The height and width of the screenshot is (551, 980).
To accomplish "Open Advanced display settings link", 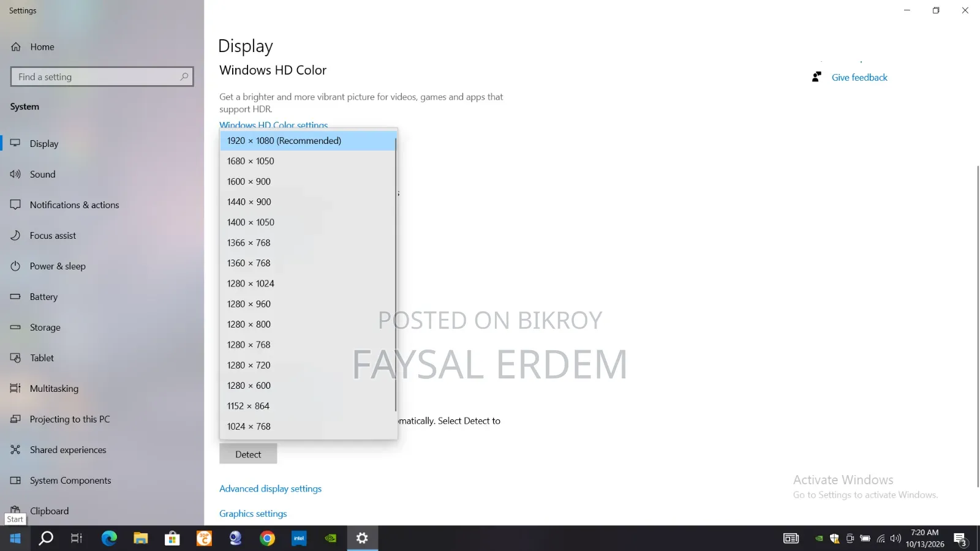I will coord(270,489).
